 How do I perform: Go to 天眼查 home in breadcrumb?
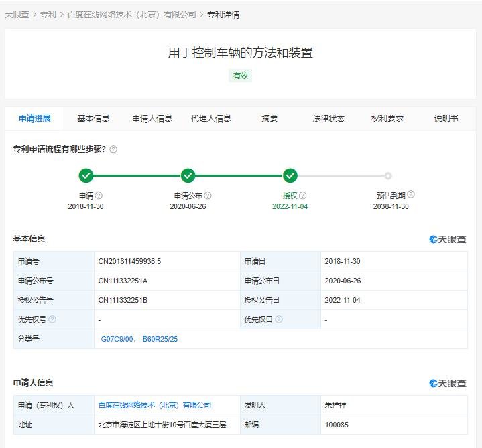[17, 15]
